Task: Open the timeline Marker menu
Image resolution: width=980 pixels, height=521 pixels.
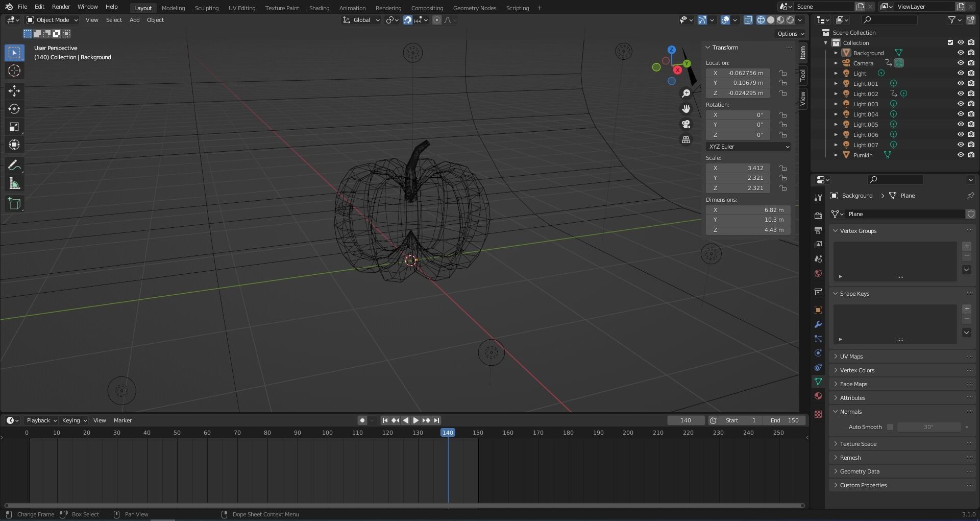Action: pos(122,420)
